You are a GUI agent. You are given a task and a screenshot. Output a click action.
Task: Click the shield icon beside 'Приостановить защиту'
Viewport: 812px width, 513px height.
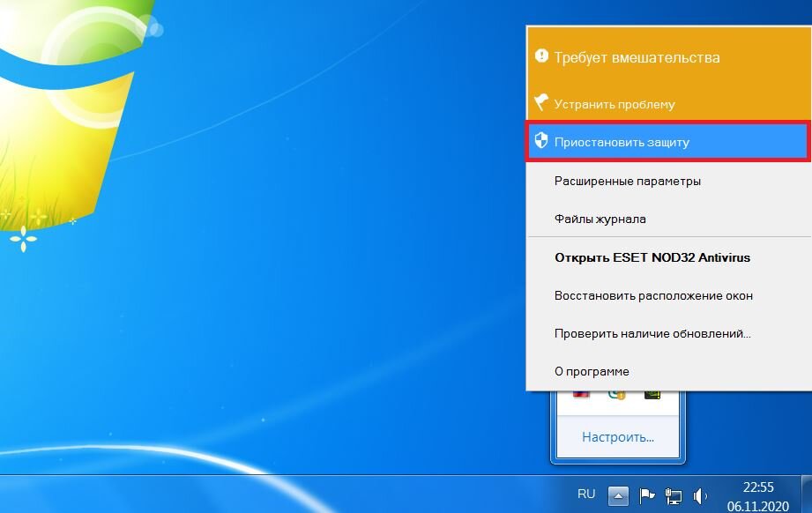[x=541, y=140]
